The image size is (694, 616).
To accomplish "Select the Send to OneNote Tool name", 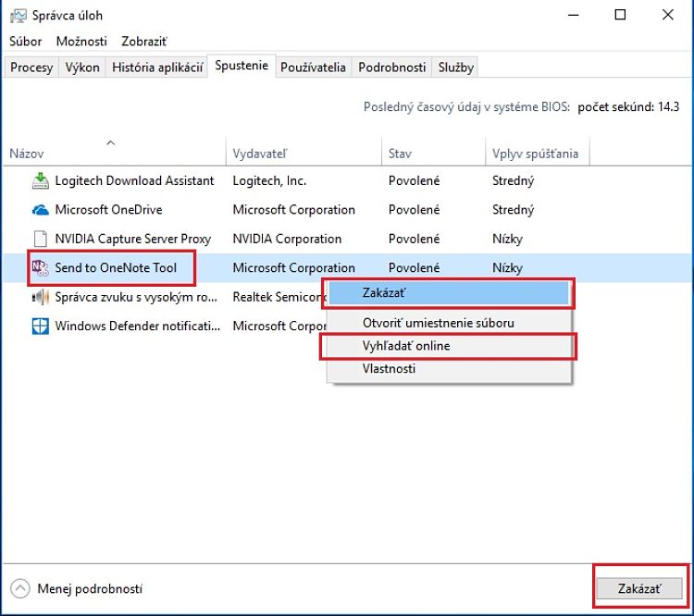I will tap(116, 267).
